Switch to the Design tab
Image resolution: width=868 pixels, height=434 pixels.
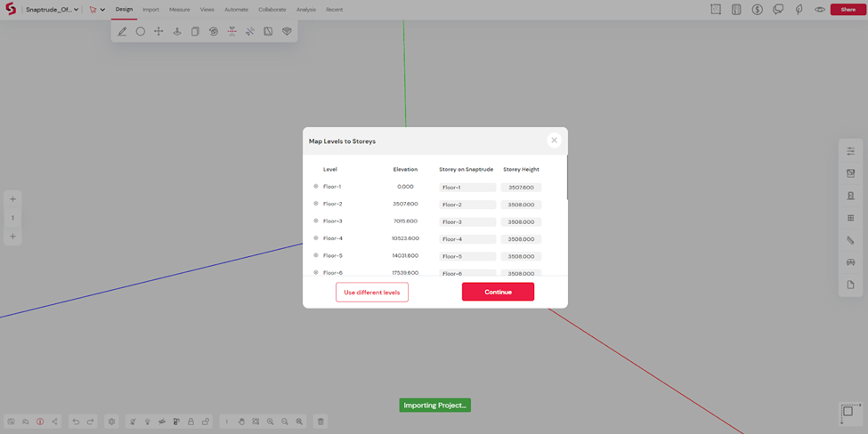point(124,10)
